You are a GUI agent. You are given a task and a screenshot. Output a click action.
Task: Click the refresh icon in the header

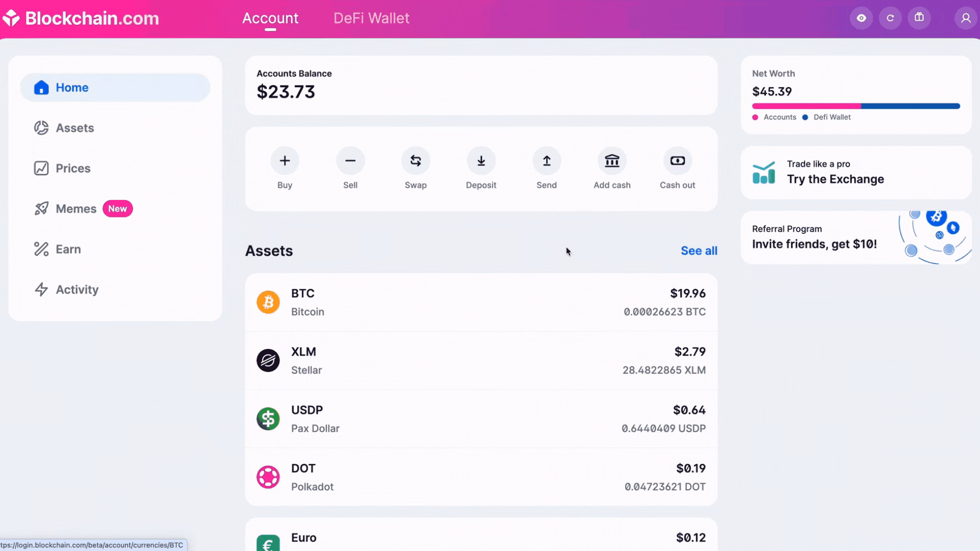[x=890, y=18]
